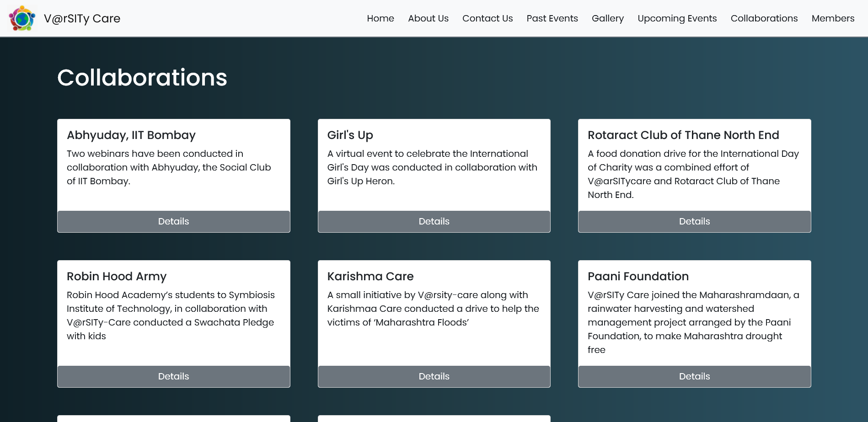Open Past Events in navbar
The image size is (868, 422).
point(552,18)
